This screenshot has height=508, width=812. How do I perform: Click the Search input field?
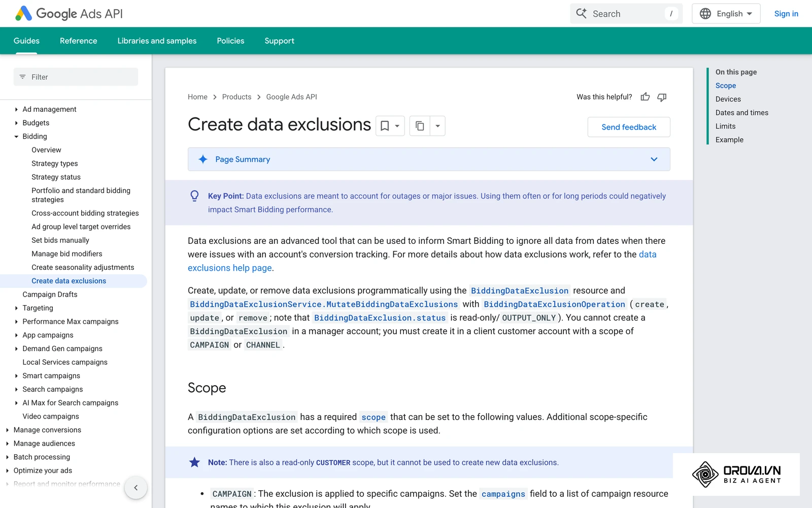(x=626, y=14)
